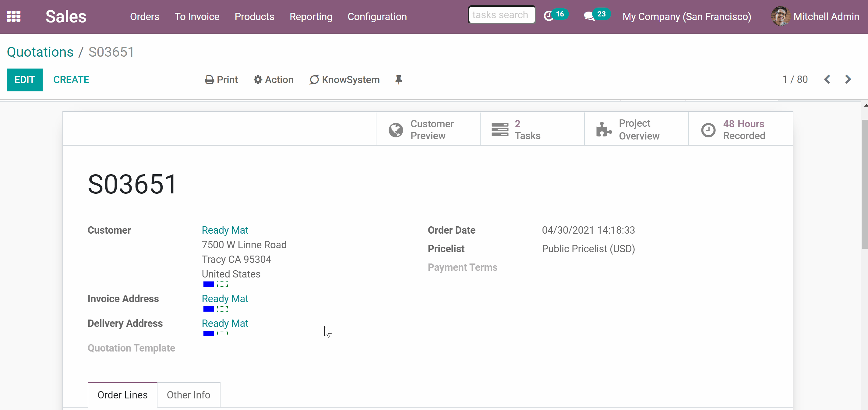This screenshot has height=410, width=868.
Task: Click Order Date value 04/30/2021 14:18:33
Action: [588, 230]
